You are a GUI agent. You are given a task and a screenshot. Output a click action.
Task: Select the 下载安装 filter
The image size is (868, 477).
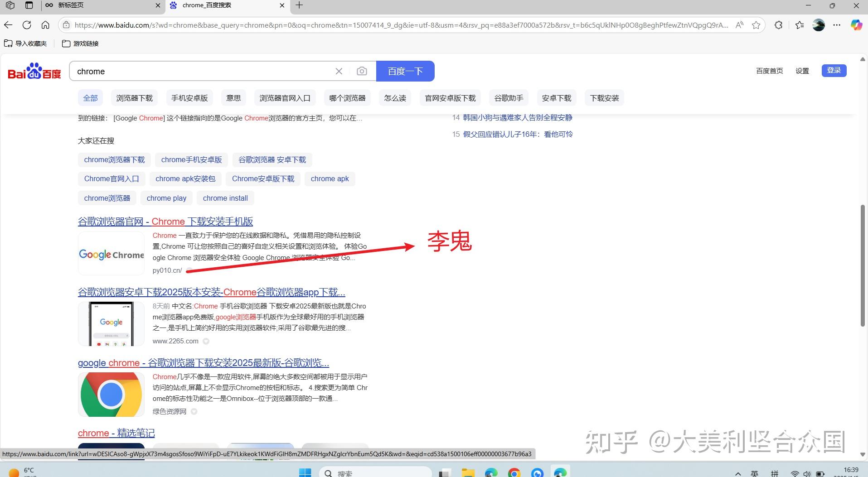tap(604, 98)
